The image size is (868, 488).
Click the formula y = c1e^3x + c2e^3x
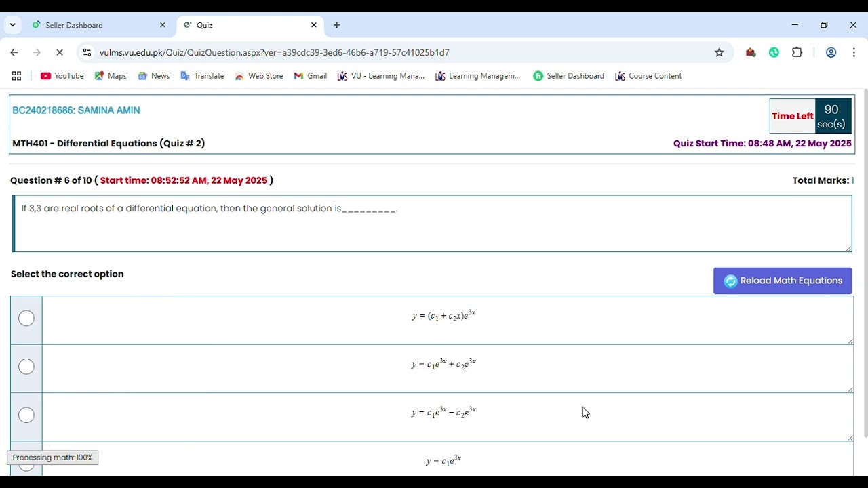click(x=443, y=364)
